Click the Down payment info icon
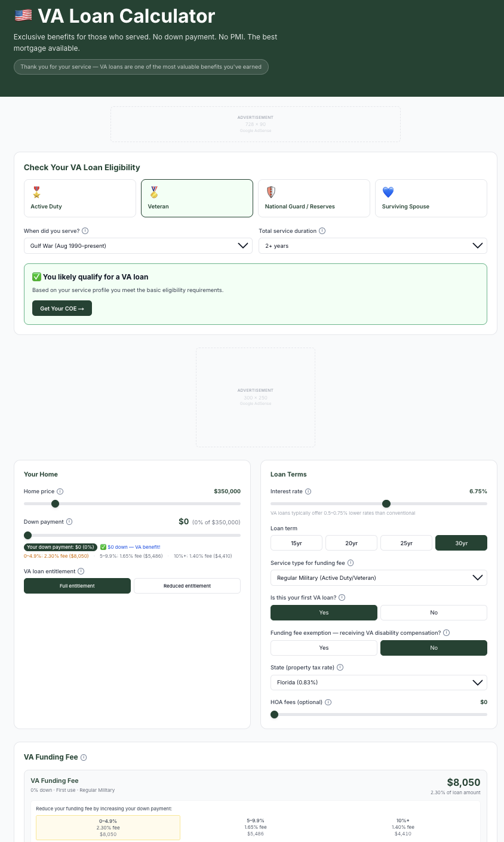 click(69, 521)
